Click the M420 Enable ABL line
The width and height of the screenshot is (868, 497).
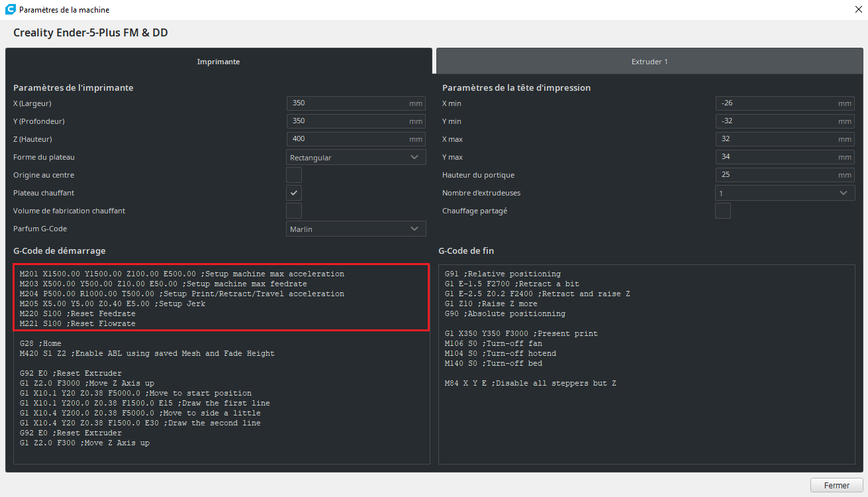click(x=147, y=353)
